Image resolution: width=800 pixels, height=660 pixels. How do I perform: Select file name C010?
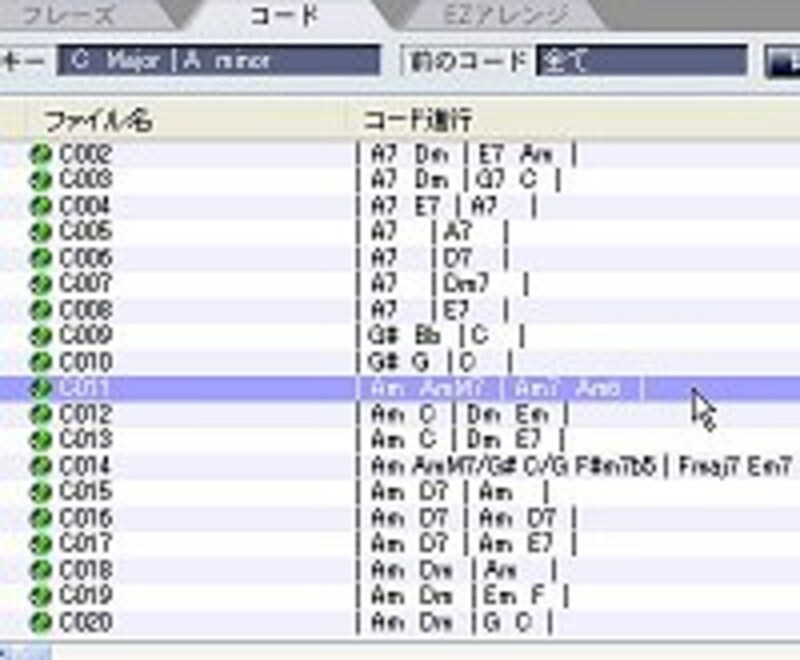(85, 362)
